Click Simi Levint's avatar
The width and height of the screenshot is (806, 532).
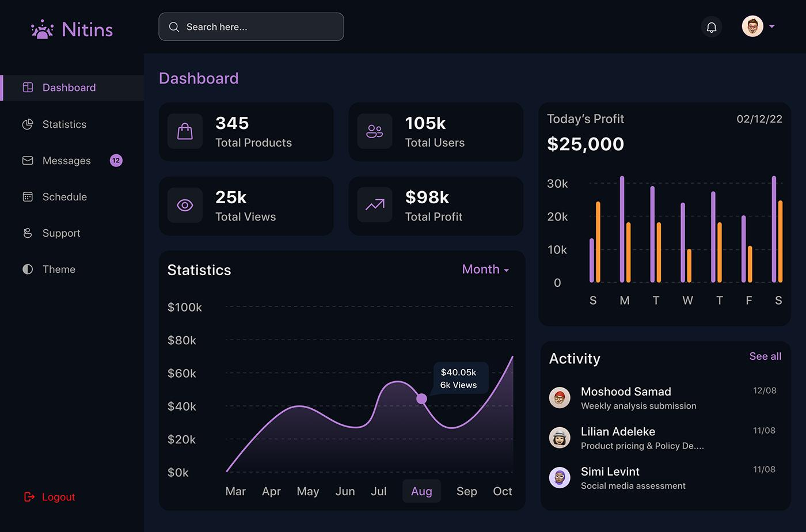560,477
